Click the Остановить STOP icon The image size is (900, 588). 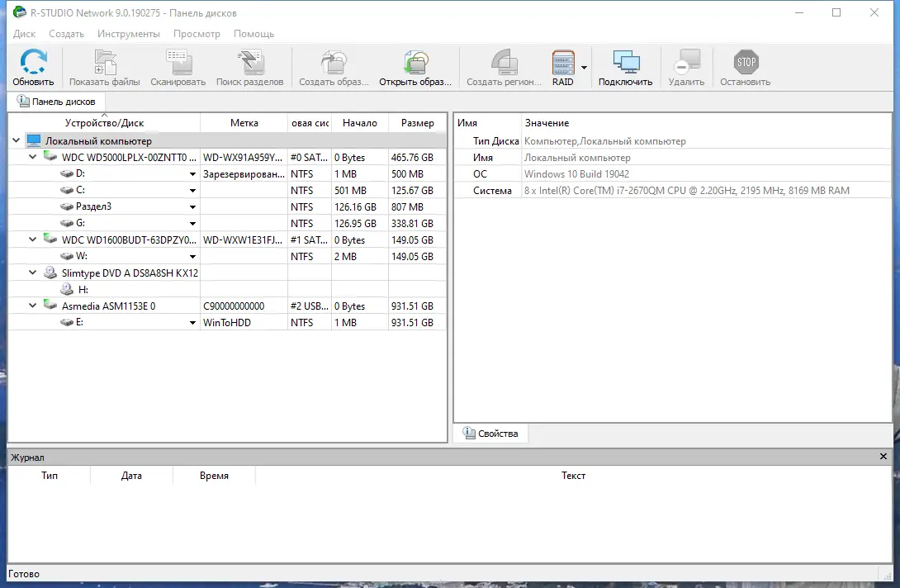[x=746, y=61]
